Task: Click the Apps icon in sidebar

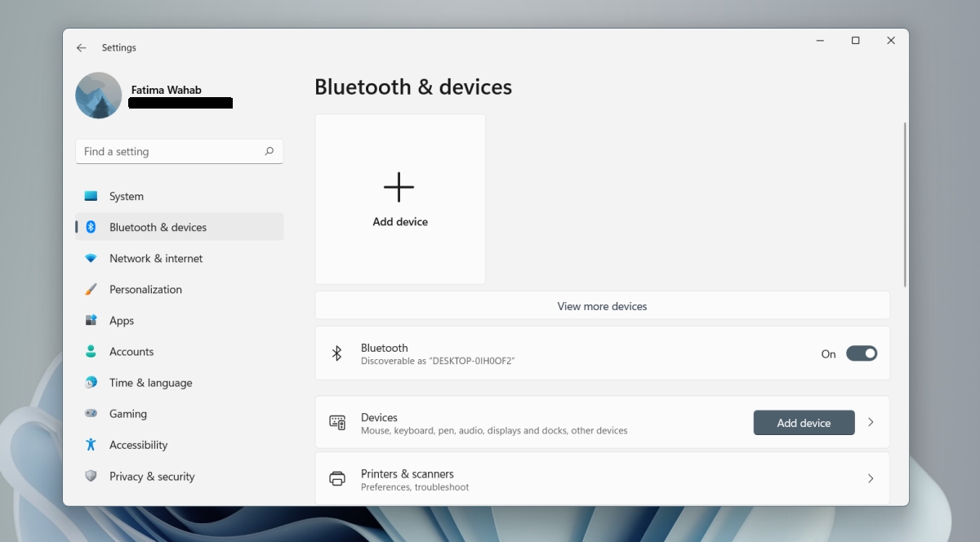Action: coord(91,321)
